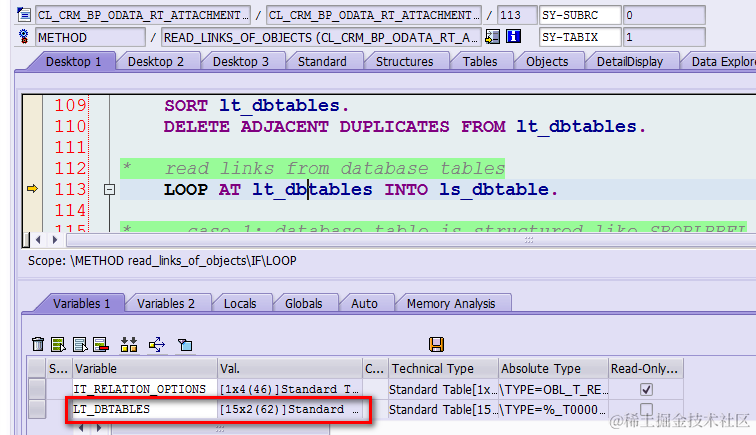Image resolution: width=756 pixels, height=435 pixels.
Task: Click the gear icon left of METHOD field
Action: [24, 37]
